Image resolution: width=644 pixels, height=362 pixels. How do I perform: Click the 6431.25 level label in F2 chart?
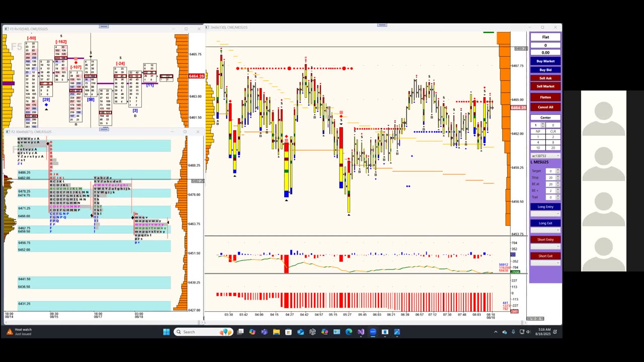tap(24, 304)
